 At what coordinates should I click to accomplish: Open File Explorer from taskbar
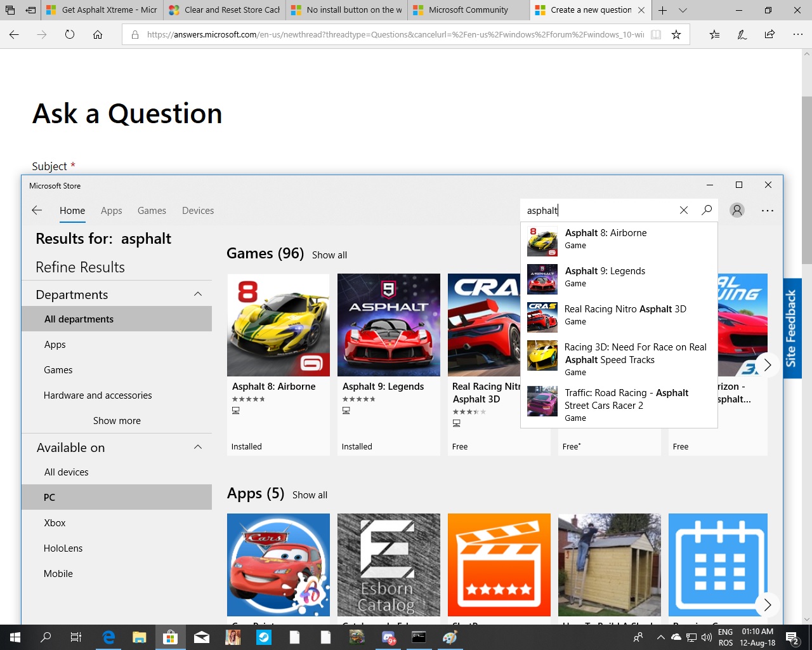tap(140, 637)
